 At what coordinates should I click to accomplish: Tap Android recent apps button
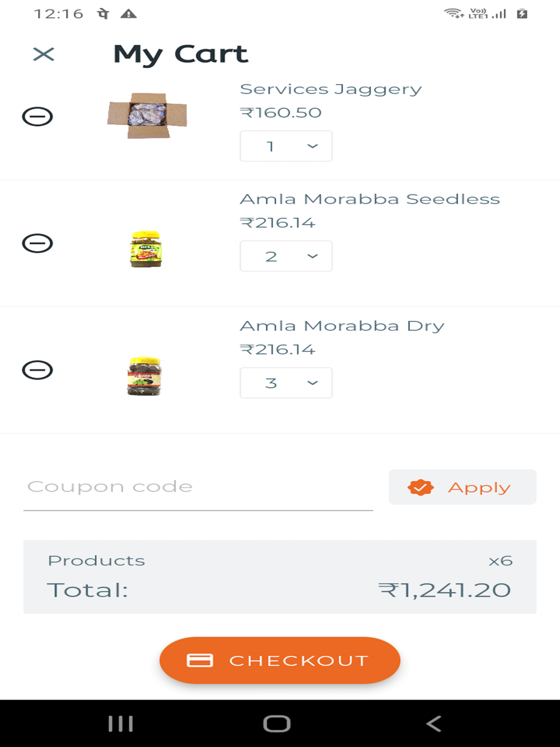[x=120, y=723]
